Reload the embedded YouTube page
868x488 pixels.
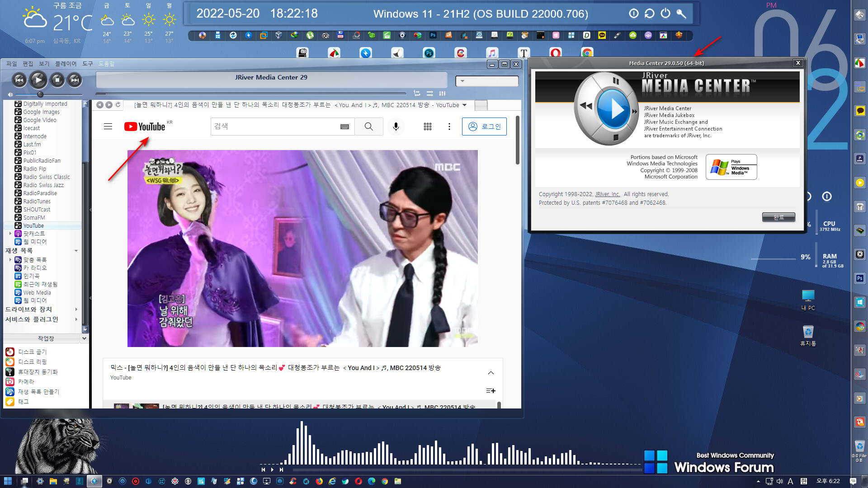click(x=118, y=105)
